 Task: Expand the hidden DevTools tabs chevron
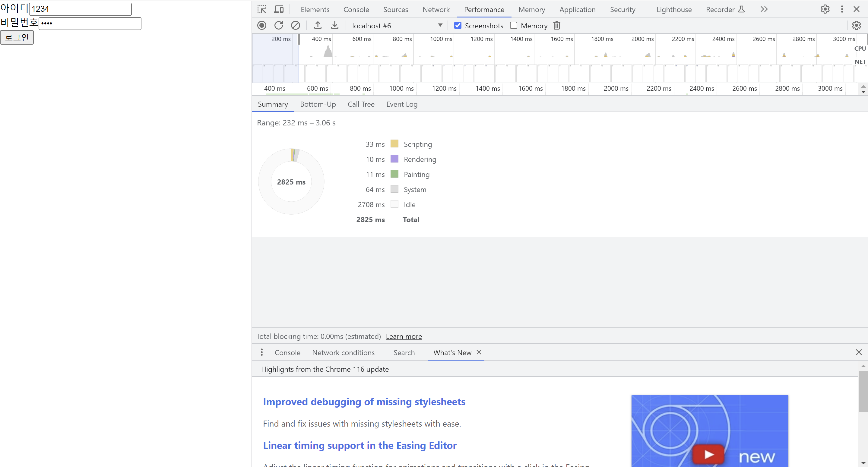[x=764, y=9]
